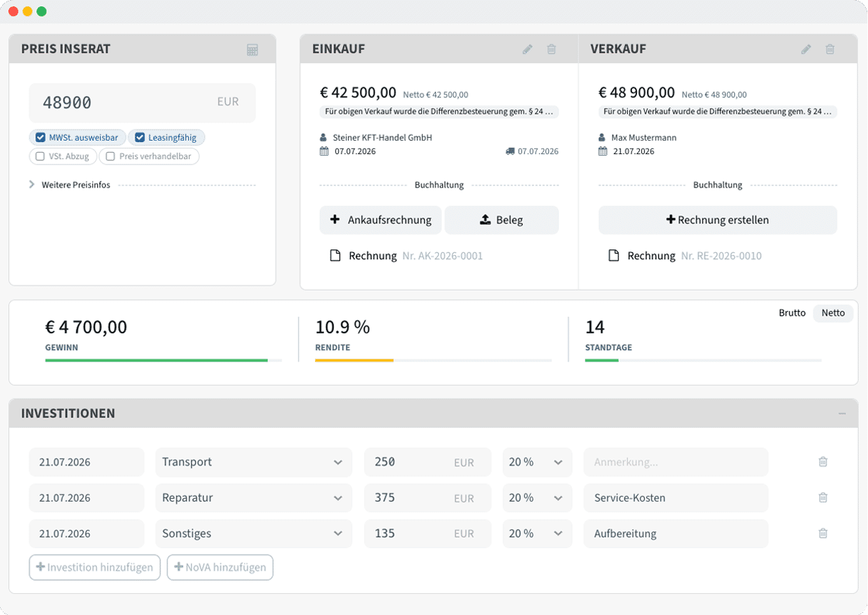
Task: Uncheck the Leasingfähig checkbox
Action: [140, 138]
